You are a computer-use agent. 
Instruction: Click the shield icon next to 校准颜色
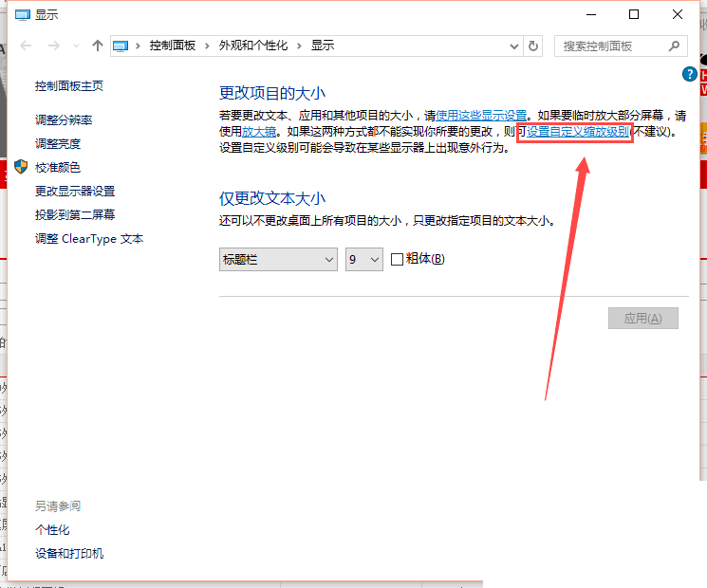pyautogui.click(x=21, y=167)
